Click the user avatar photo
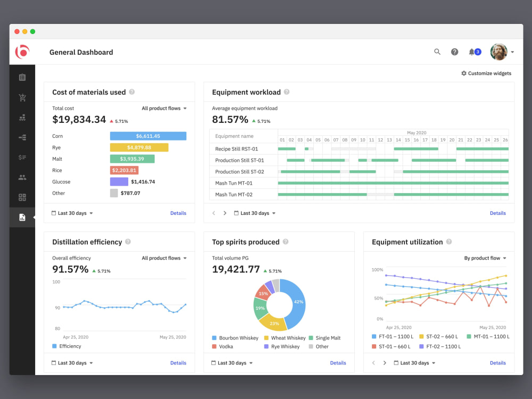532x399 pixels. 498,52
